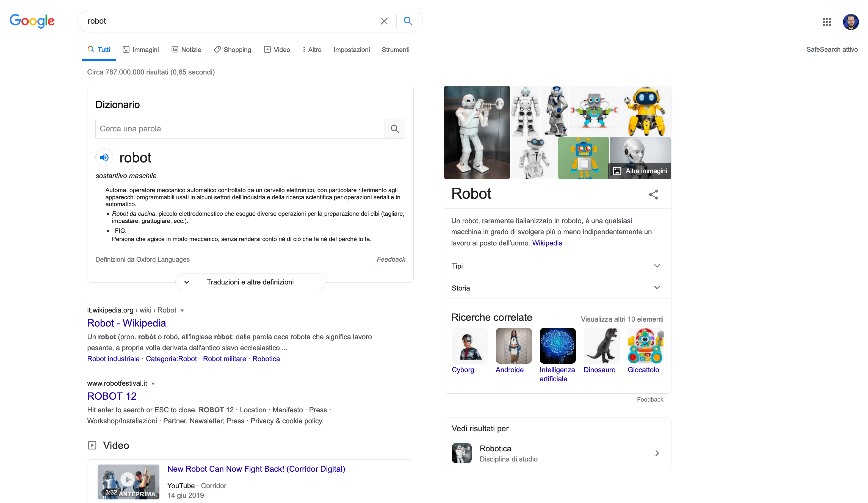The image size is (868, 503).
Task: Open blue toy robot on green image
Action: click(583, 158)
